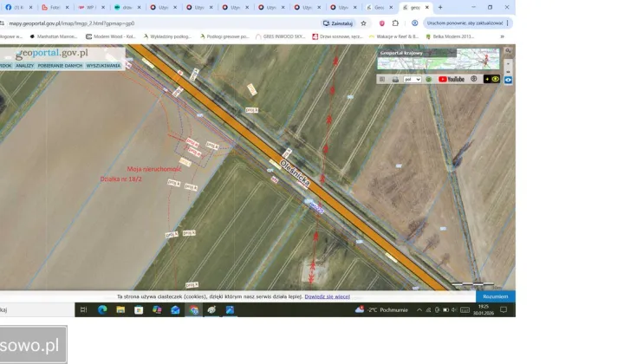Open the Chrome profile avatar icon
This screenshot has height=364, width=624.
click(414, 23)
